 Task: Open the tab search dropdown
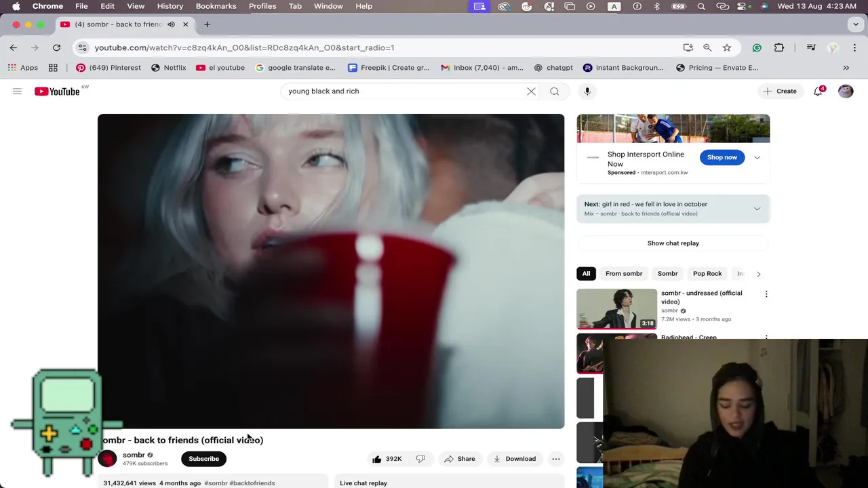pyautogui.click(x=856, y=24)
